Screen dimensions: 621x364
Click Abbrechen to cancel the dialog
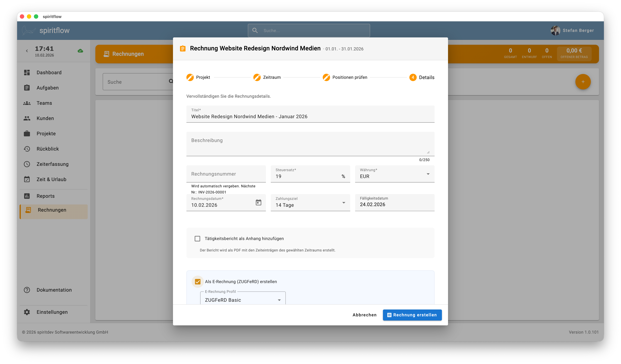point(364,315)
